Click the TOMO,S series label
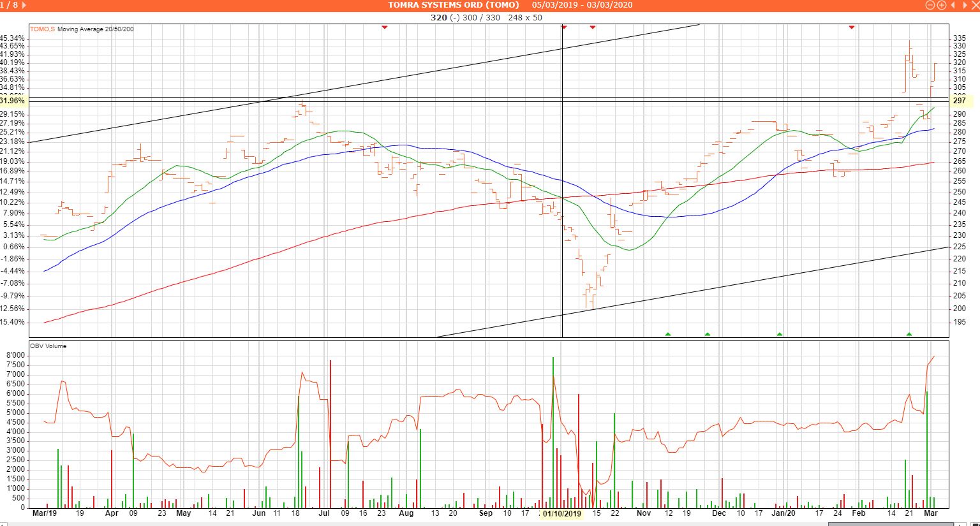Screen dimensions: 980x526 (x=43, y=29)
